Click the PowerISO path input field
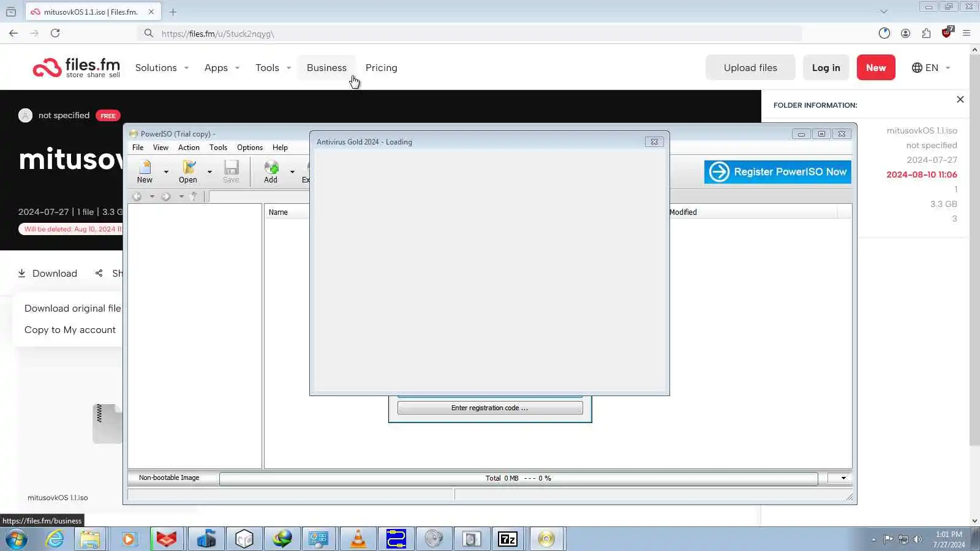The image size is (980, 551). 259,197
